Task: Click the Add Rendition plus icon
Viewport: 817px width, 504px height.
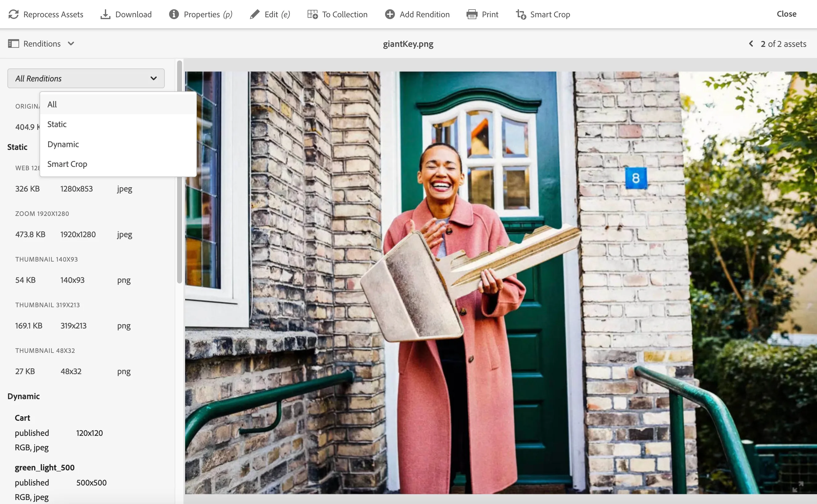Action: point(390,14)
